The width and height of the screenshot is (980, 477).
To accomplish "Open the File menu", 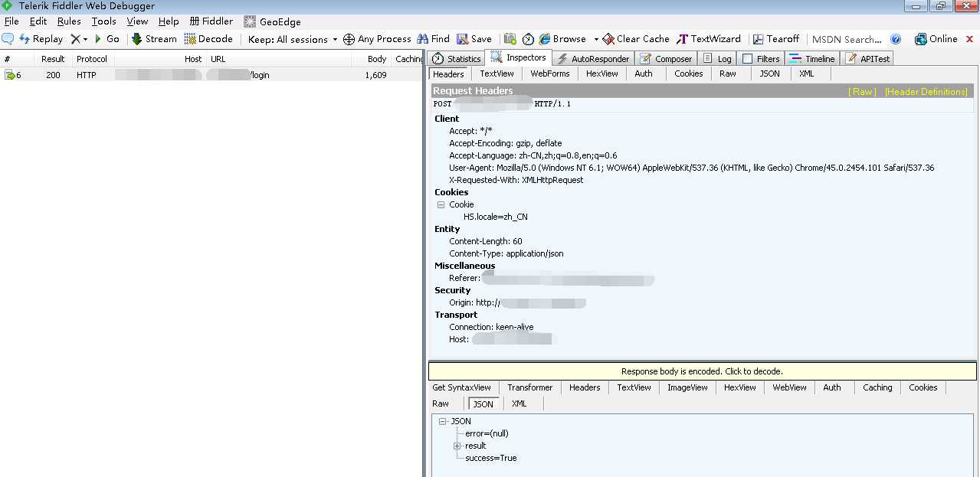I will [11, 21].
